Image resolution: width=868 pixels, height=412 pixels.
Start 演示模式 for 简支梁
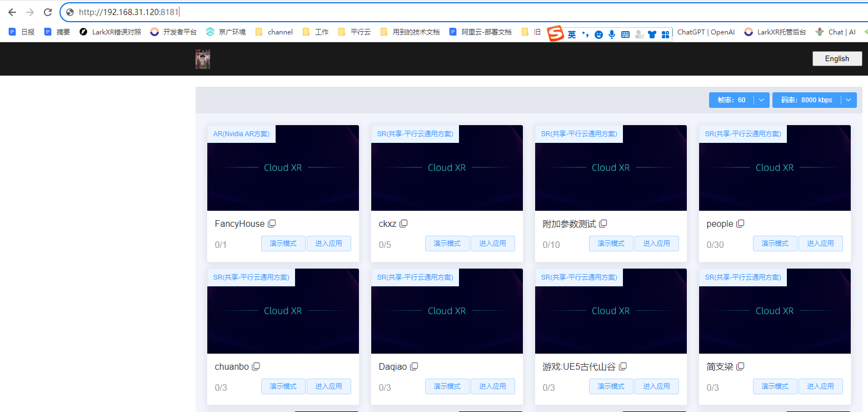tap(775, 386)
